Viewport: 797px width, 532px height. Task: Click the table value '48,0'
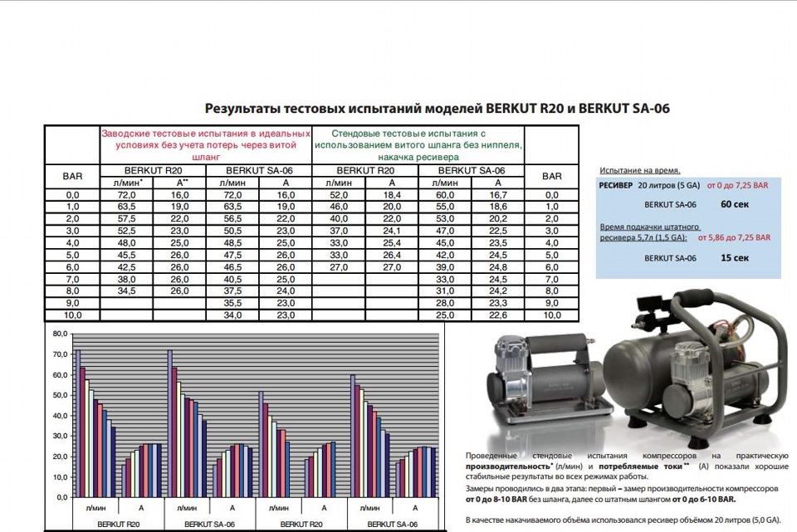[x=126, y=243]
